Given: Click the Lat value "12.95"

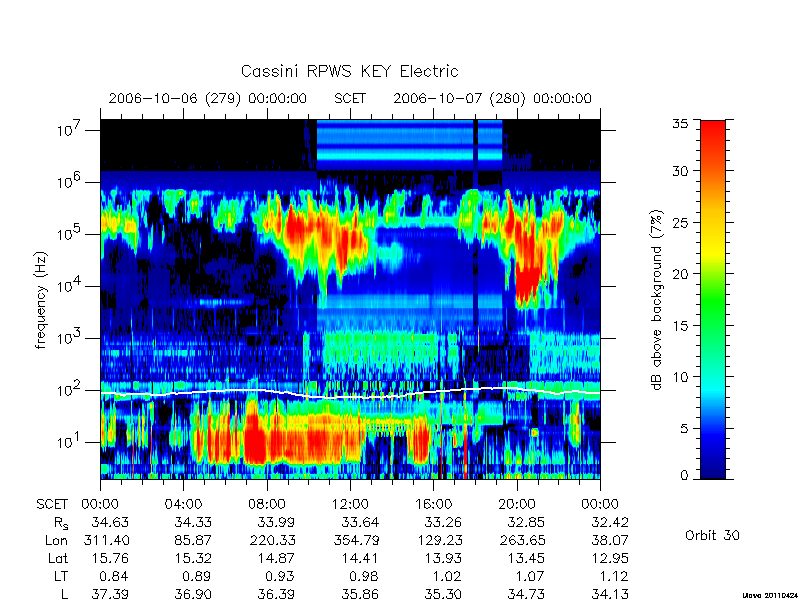Looking at the screenshot, I should click(x=610, y=558).
